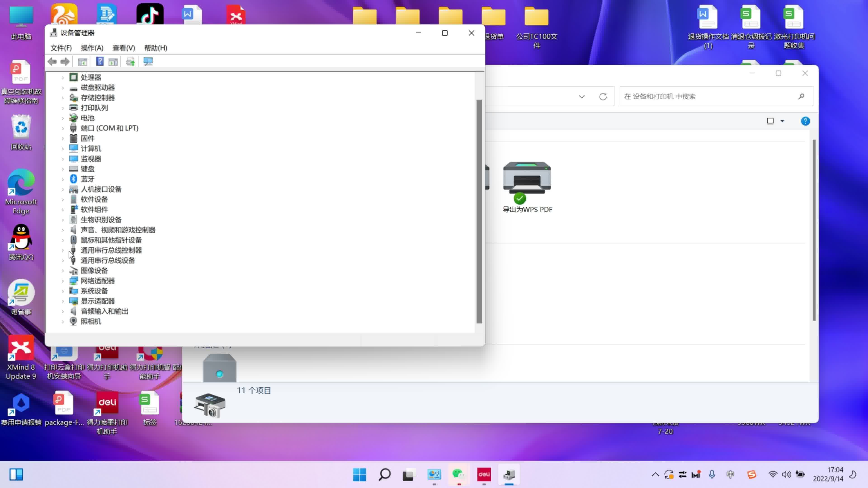Click the Wi-Fi icon in system tray
Image resolution: width=868 pixels, height=488 pixels.
773,475
